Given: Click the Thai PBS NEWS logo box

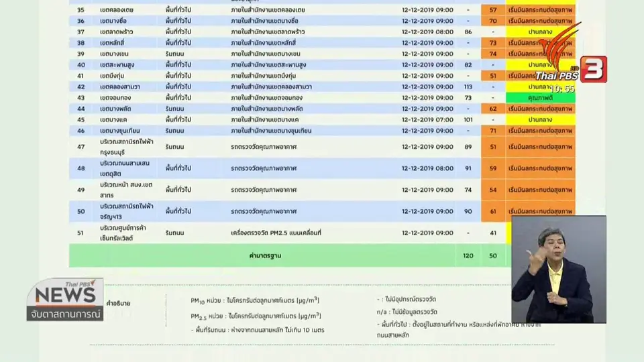Looking at the screenshot, I should 65,293.
